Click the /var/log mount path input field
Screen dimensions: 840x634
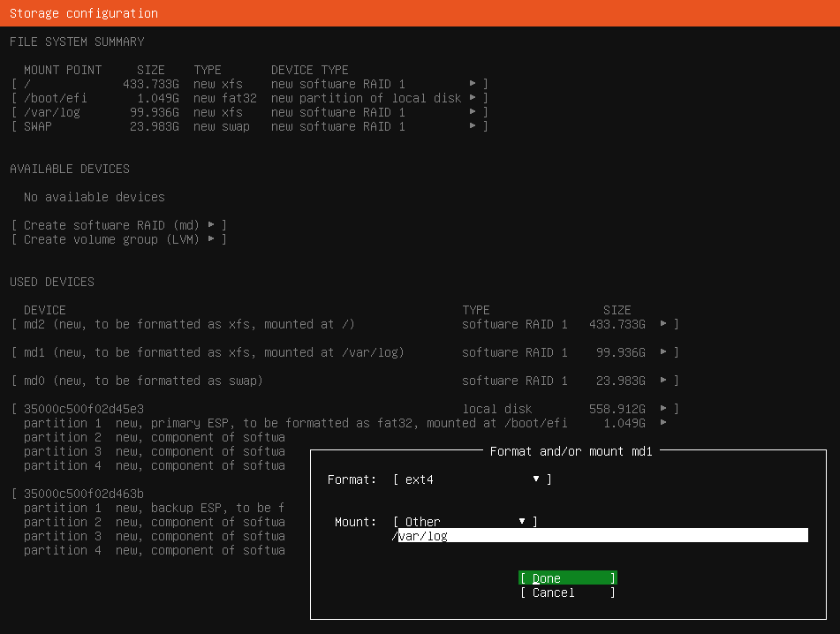click(x=601, y=536)
